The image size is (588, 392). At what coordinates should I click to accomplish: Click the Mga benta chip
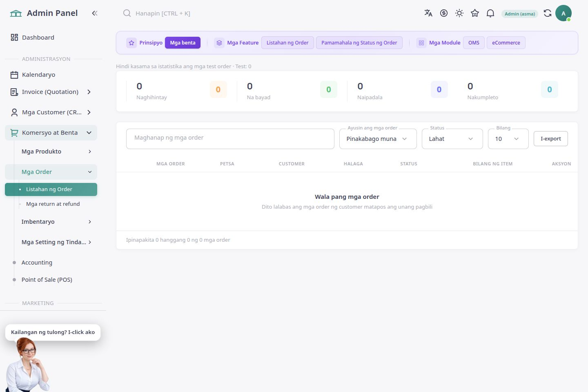(183, 43)
